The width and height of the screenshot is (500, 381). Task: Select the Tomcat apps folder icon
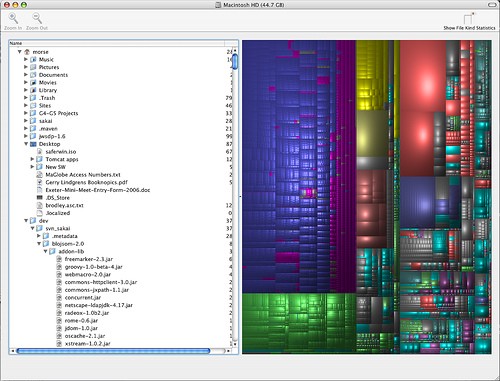point(40,159)
